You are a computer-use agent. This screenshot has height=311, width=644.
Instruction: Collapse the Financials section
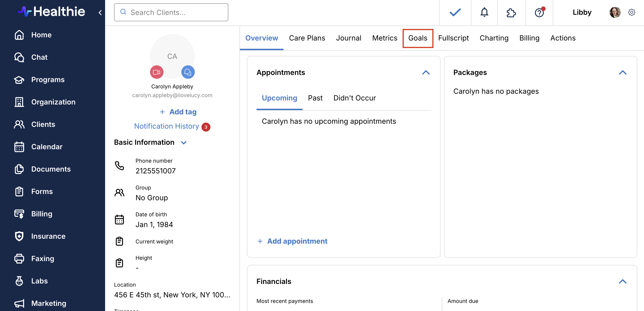point(622,281)
